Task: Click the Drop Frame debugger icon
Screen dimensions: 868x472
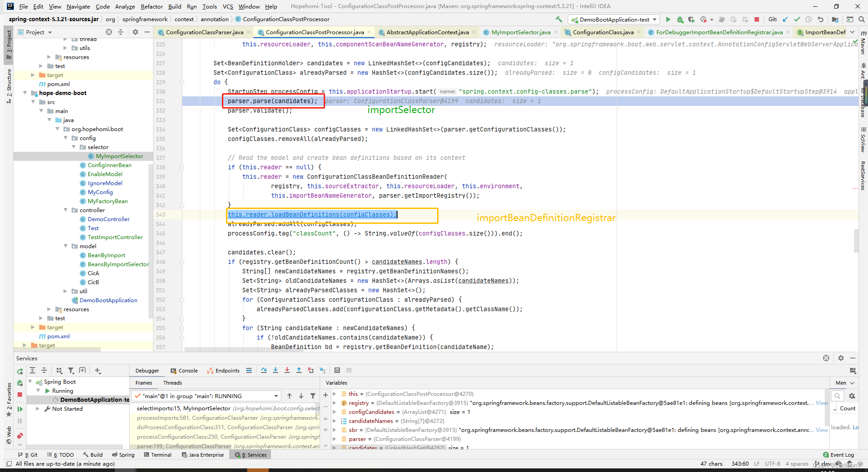Action: (x=311, y=370)
